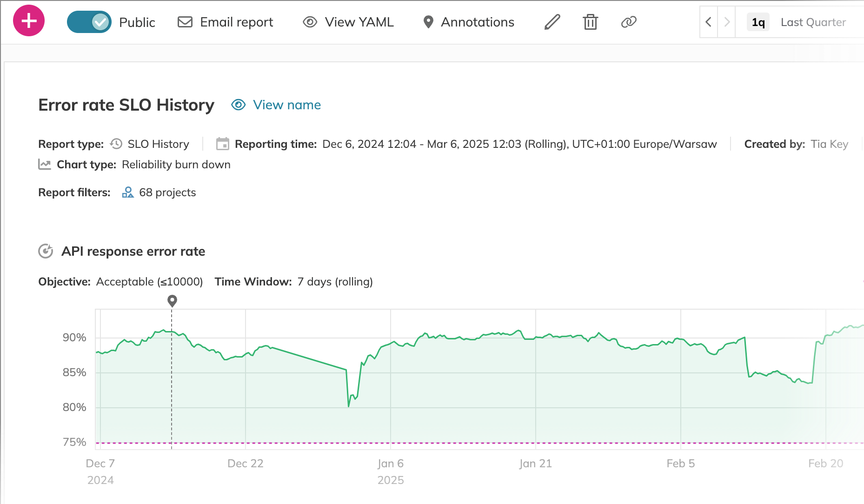The image size is (864, 504).
Task: Open the API response error rate SLO
Action: coord(133,252)
